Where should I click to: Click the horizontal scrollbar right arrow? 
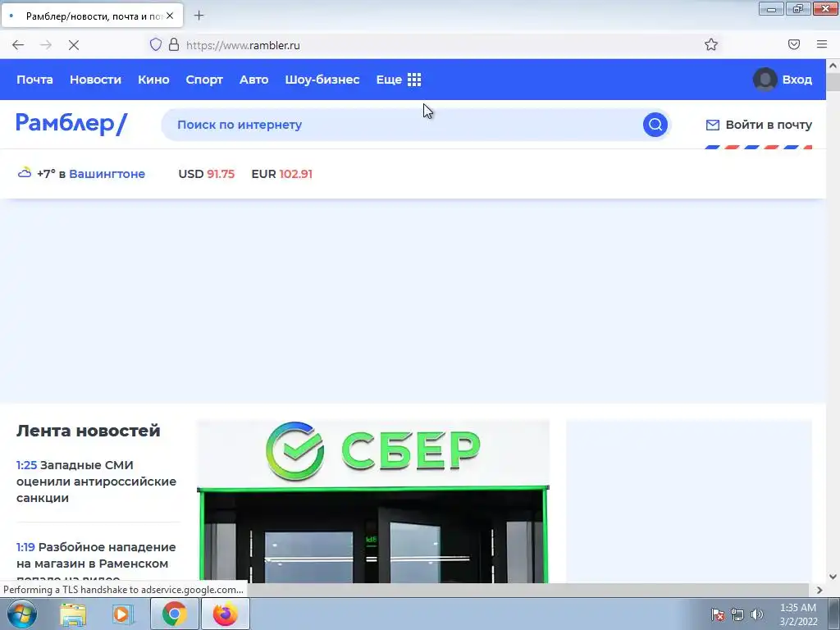click(819, 590)
